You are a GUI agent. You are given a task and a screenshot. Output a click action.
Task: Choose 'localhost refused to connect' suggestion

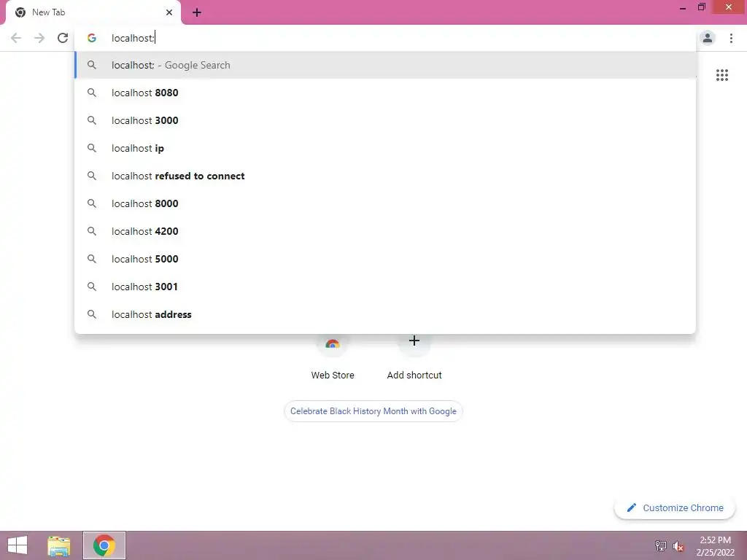(385, 176)
